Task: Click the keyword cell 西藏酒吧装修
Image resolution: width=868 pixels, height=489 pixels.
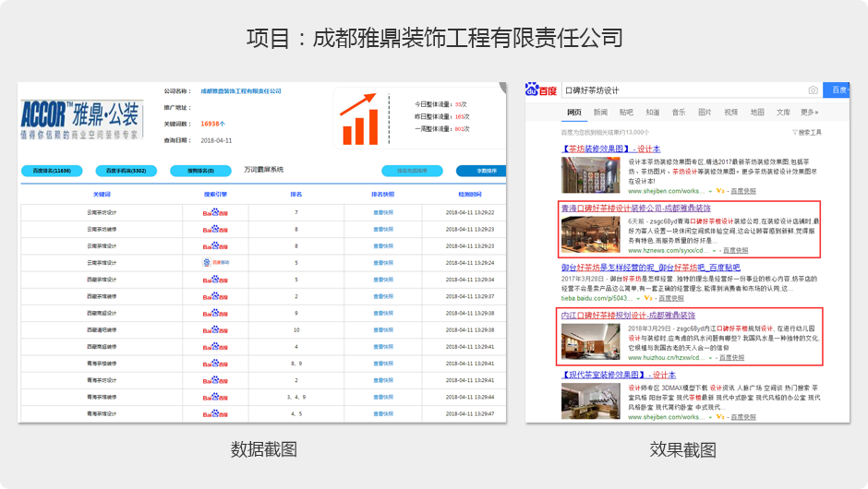Action: pos(102,330)
